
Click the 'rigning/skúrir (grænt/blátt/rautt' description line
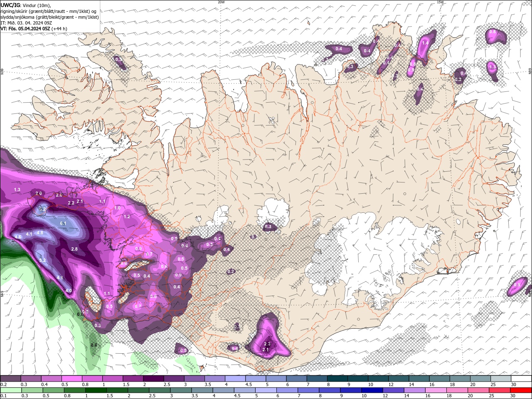(48, 11)
